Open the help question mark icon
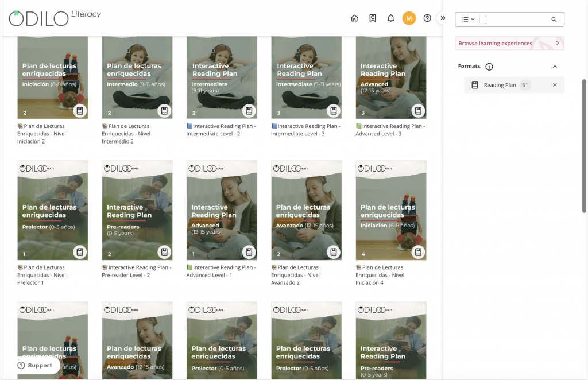Image resolution: width=588 pixels, height=380 pixels. point(427,18)
